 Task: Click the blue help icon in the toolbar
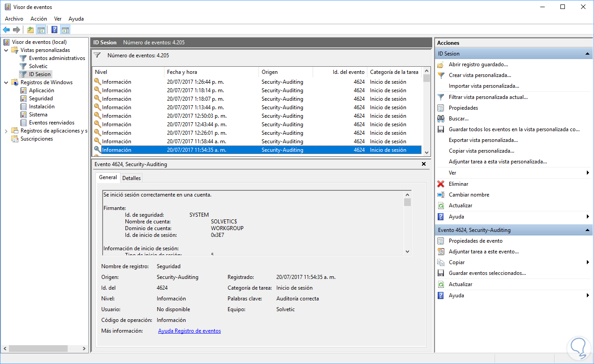(x=54, y=30)
